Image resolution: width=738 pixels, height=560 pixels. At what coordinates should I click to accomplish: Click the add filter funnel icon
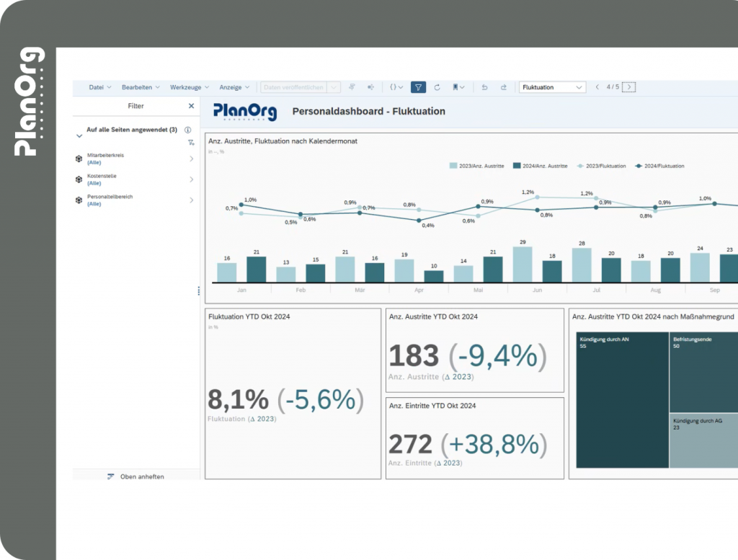click(190, 143)
